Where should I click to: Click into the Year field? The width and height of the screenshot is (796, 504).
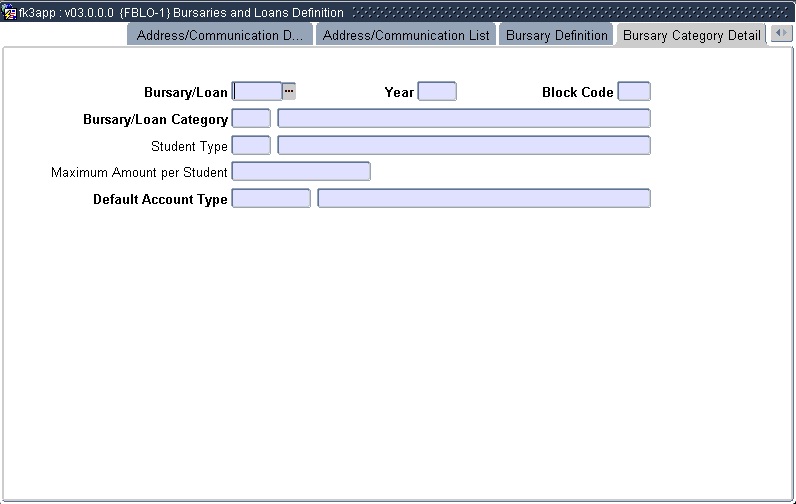[x=436, y=91]
